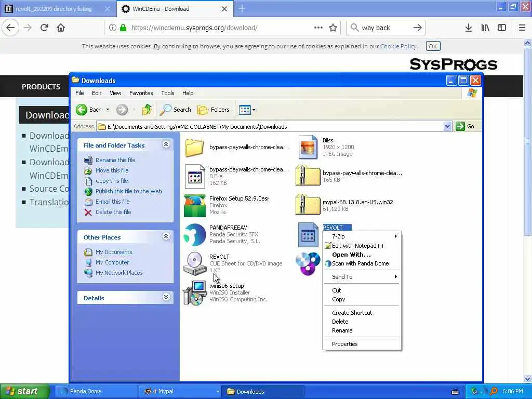Choose Edit with Notepad++ from context menu
This screenshot has height=399, width=532.
362,246
